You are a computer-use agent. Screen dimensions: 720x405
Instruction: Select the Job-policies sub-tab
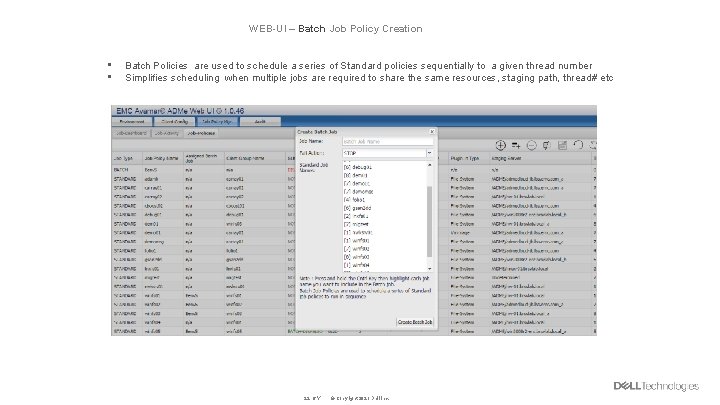201,133
